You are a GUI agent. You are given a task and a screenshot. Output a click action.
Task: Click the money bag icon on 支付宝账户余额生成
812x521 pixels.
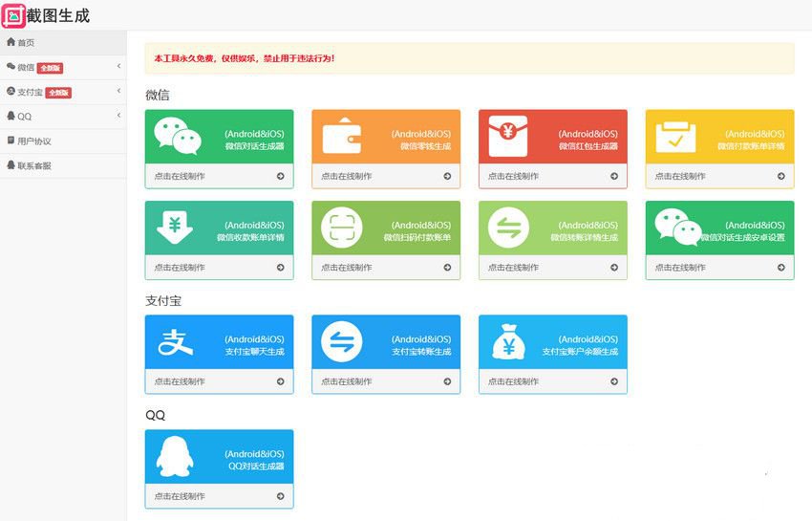coord(508,341)
